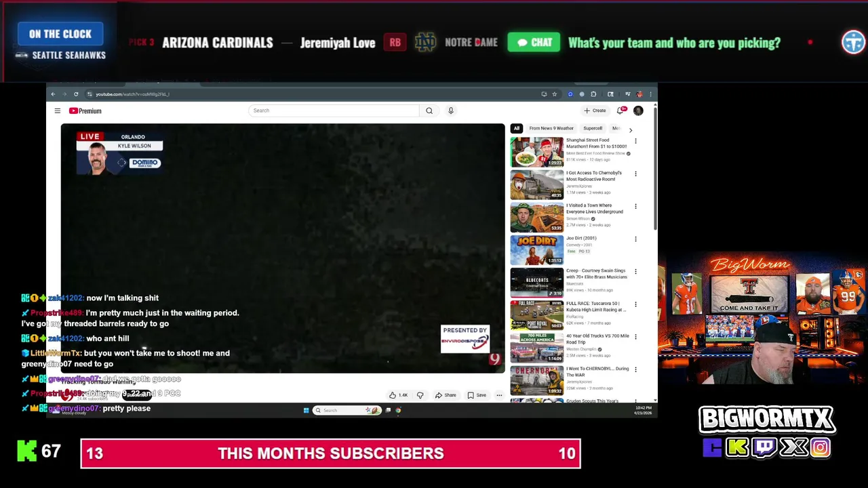Open Shanghai Street Food Marathon thumbnail
This screenshot has width=868, height=488.
point(536,152)
